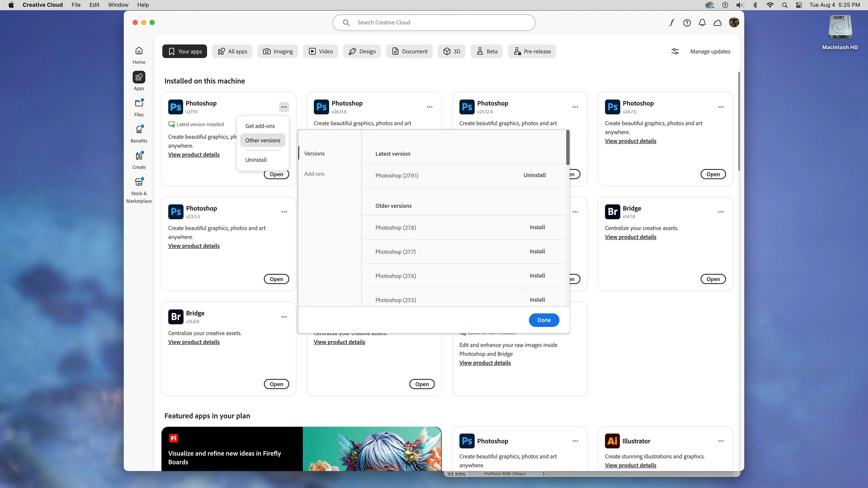868x488 pixels.
Task: Switch to the Video category
Action: [x=320, y=51]
